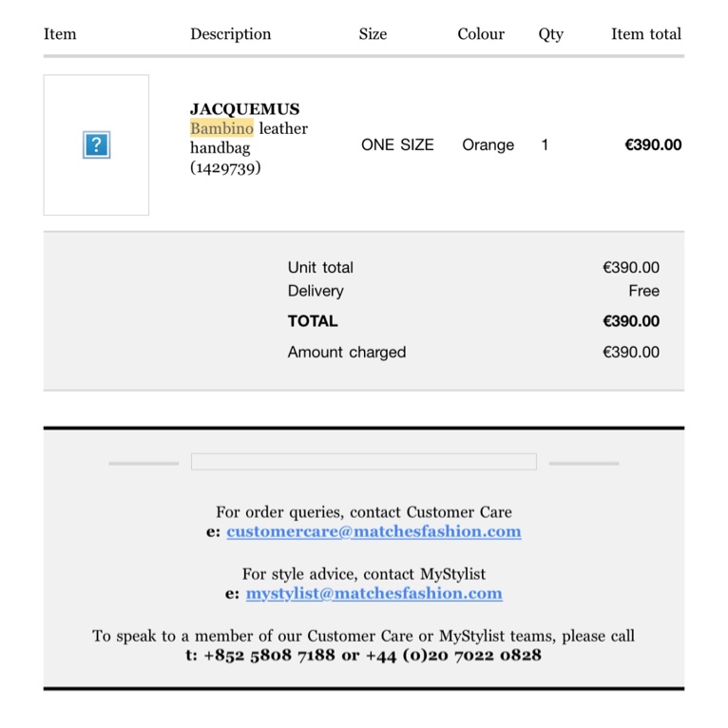Click the bold TOTAL label
The height and width of the screenshot is (728, 728).
(313, 321)
